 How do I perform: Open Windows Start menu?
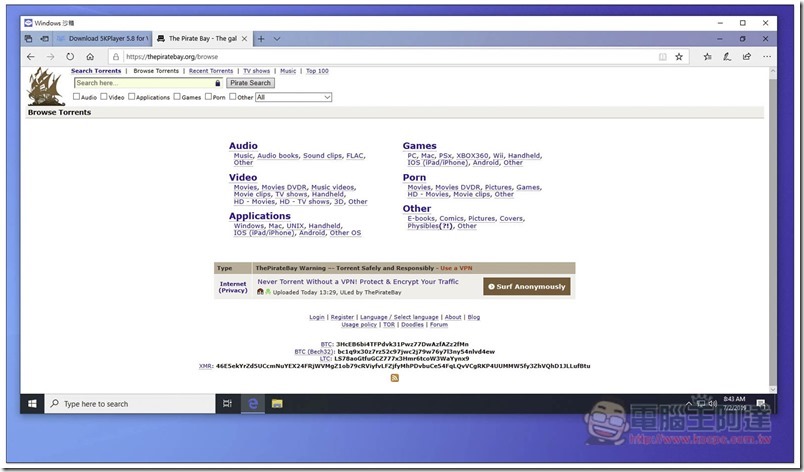pyautogui.click(x=32, y=404)
